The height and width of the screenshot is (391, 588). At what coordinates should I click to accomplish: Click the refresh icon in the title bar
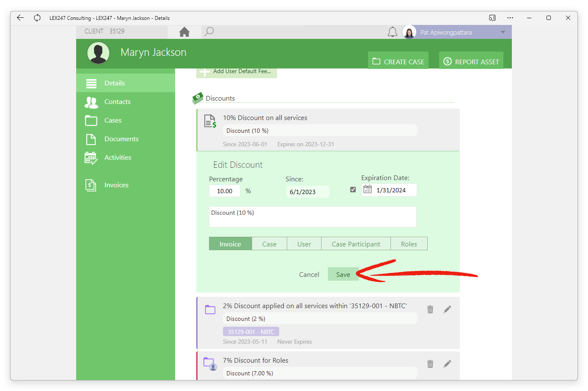pyautogui.click(x=37, y=18)
